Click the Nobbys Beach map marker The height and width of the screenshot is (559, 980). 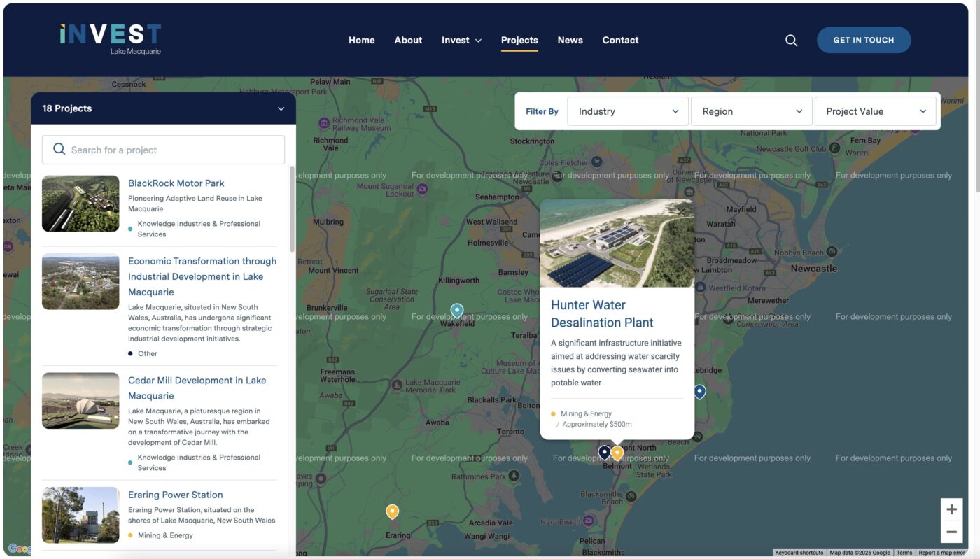coord(832,252)
